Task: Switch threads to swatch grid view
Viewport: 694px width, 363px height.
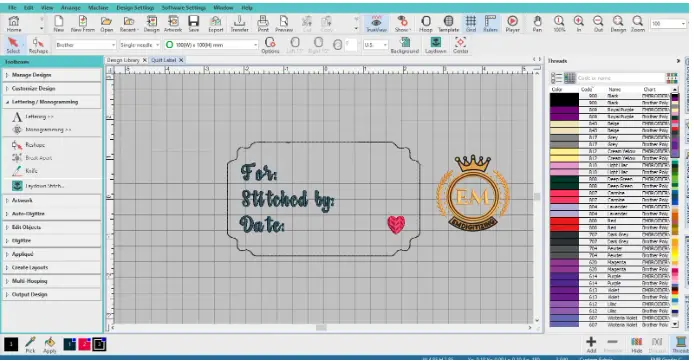Action: 569,78
